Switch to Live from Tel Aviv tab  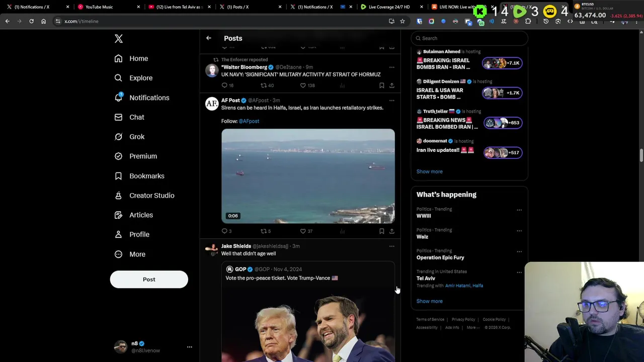(x=179, y=7)
